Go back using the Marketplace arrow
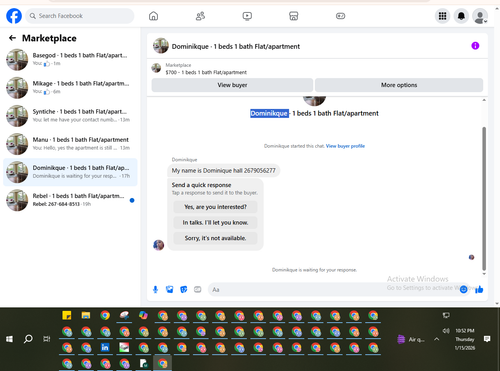Screen dimensions: 500x371 [x=12, y=38]
